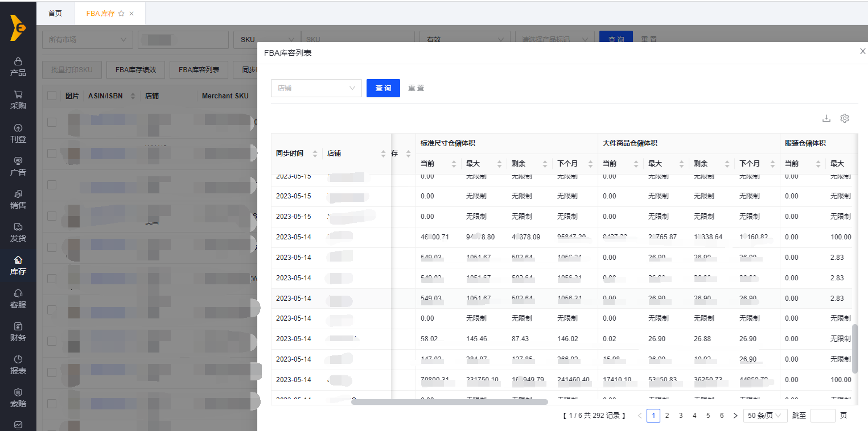The width and height of the screenshot is (868, 431).
Task: Sort 标准尺寸仓储体积 剩余 column
Action: [x=545, y=164]
